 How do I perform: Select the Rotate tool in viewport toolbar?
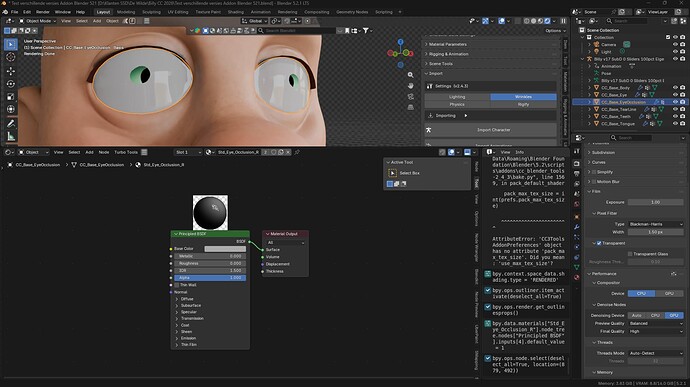click(x=11, y=84)
